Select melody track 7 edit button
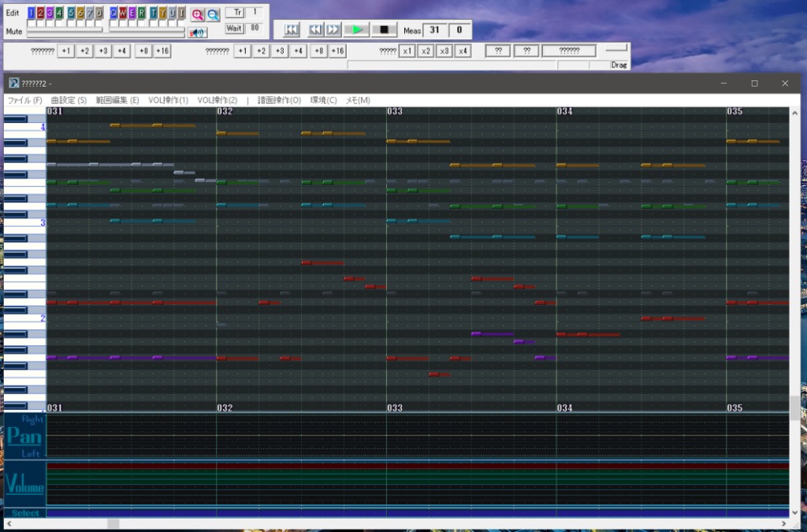The width and height of the screenshot is (807, 532). (x=90, y=13)
